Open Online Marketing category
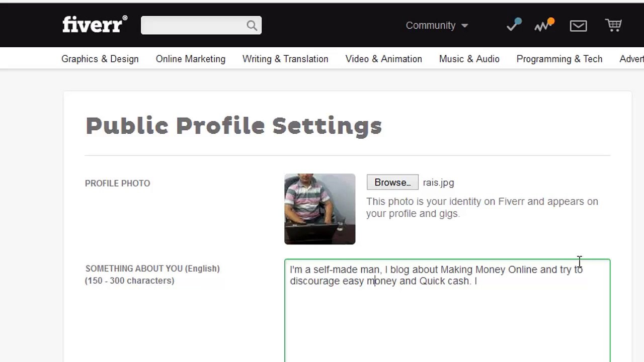 [x=191, y=59]
